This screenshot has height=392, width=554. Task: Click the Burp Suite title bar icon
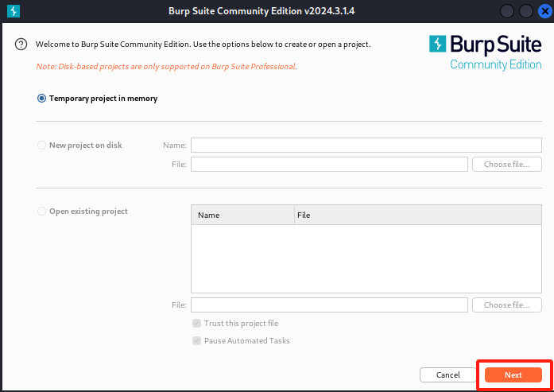[14, 11]
